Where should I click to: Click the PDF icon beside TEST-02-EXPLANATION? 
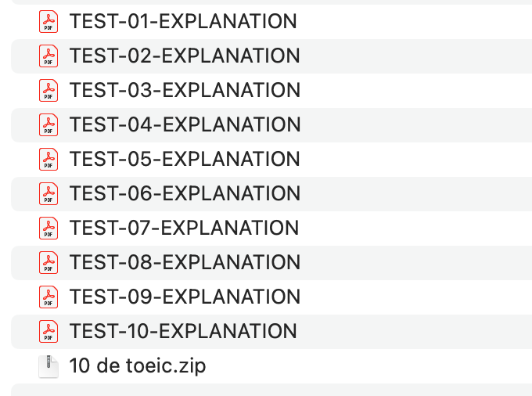point(49,56)
